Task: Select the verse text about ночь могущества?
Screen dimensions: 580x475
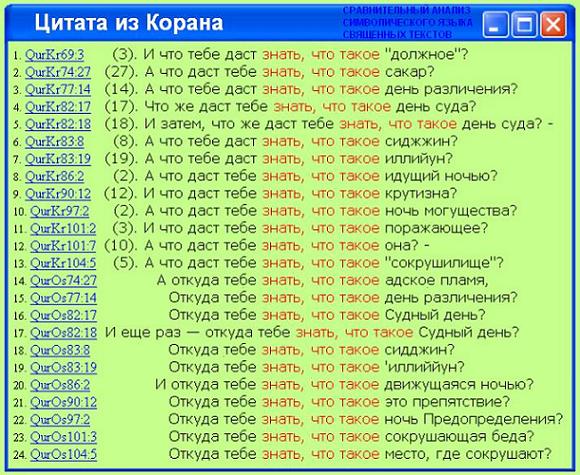Action: (314, 211)
